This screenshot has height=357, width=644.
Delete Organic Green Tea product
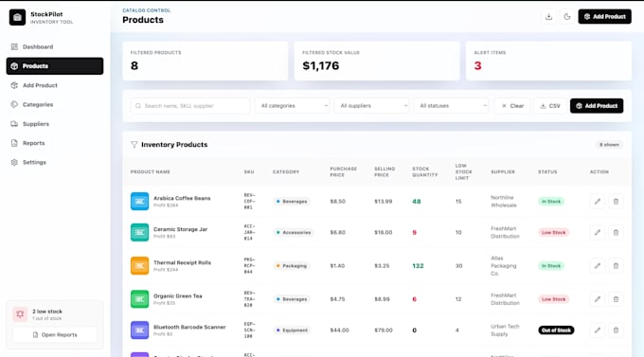616,299
